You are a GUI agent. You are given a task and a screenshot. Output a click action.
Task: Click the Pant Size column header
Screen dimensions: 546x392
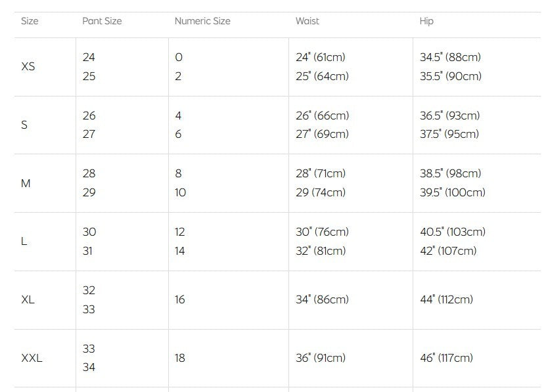coord(102,21)
